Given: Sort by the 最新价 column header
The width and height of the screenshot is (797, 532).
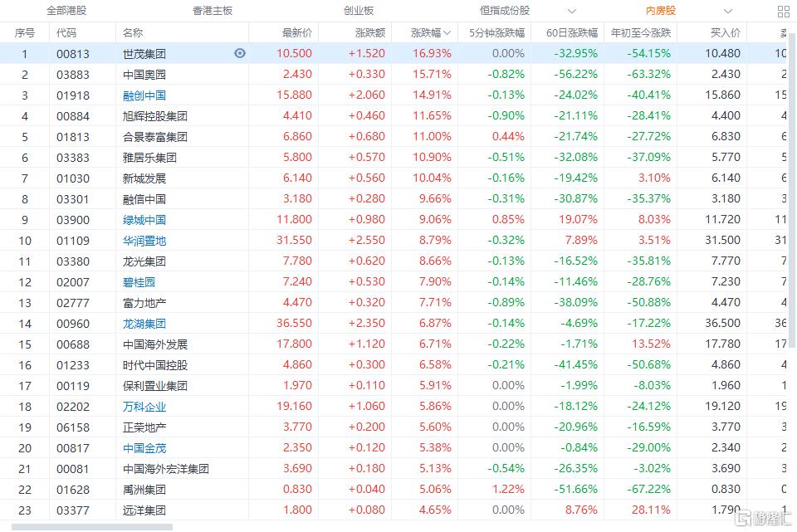Looking at the screenshot, I should tap(297, 33).
